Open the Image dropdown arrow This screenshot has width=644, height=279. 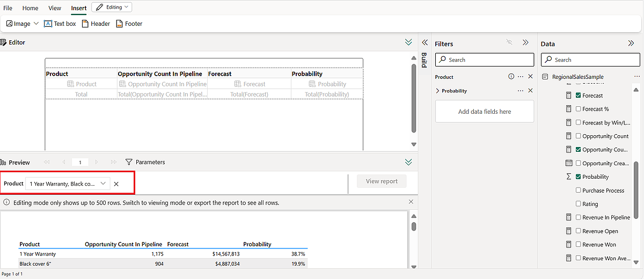[x=36, y=24]
